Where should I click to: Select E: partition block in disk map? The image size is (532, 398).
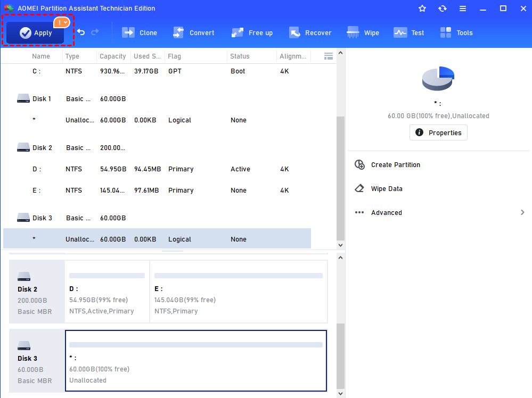(x=239, y=292)
